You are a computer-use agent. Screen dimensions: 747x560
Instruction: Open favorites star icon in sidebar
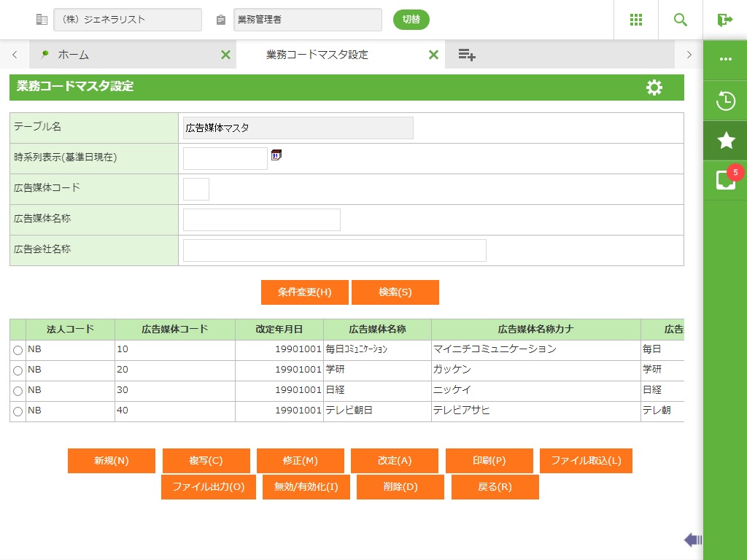point(725,141)
